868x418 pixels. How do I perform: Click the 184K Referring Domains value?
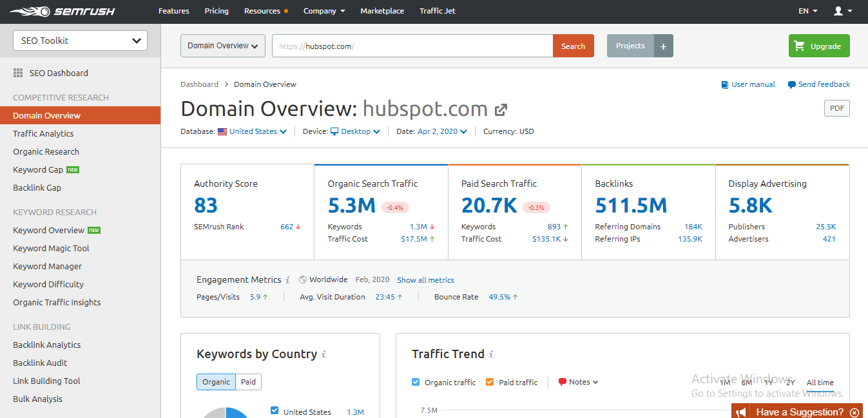point(693,227)
